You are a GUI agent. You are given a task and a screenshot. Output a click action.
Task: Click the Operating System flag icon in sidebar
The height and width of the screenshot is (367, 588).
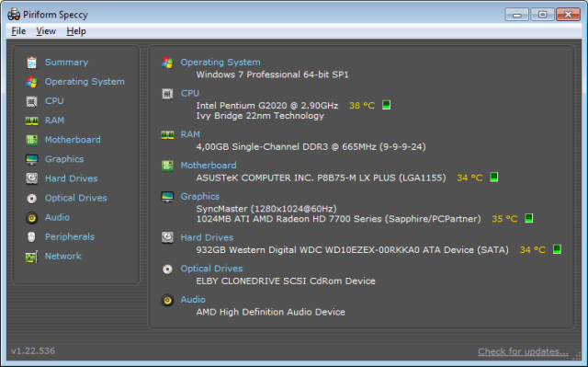[32, 82]
